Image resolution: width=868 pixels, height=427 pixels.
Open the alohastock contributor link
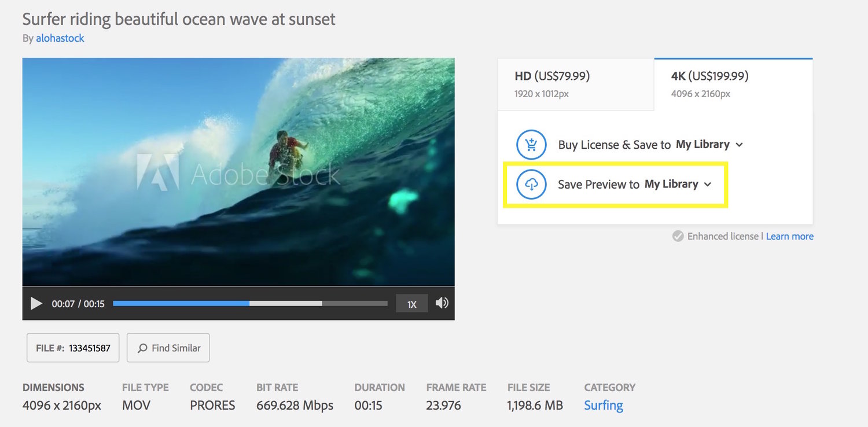click(60, 38)
